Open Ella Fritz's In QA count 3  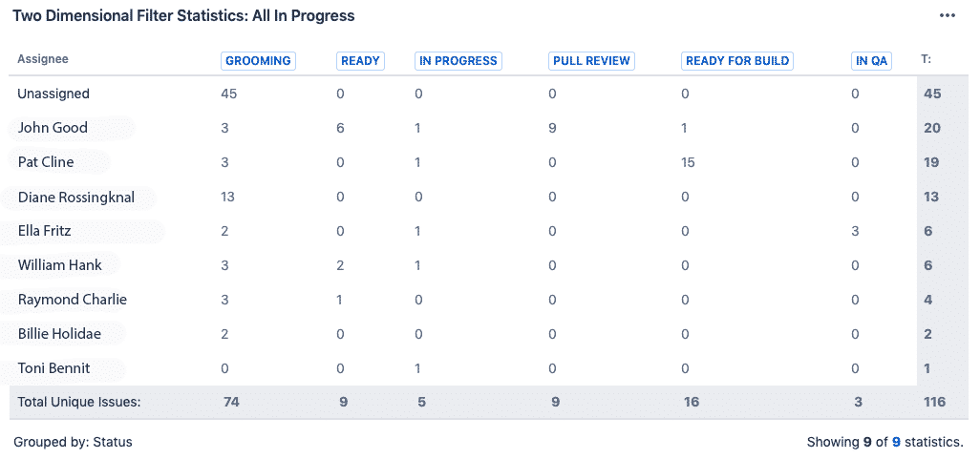click(855, 231)
